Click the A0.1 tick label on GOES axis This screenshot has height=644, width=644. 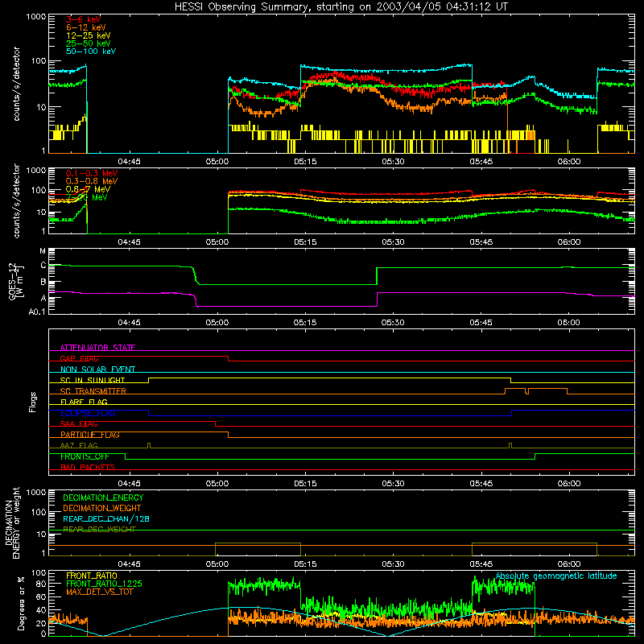pyautogui.click(x=37, y=312)
